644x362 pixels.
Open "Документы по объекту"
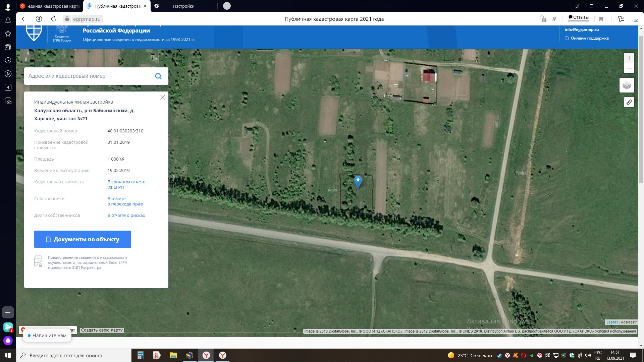point(83,239)
